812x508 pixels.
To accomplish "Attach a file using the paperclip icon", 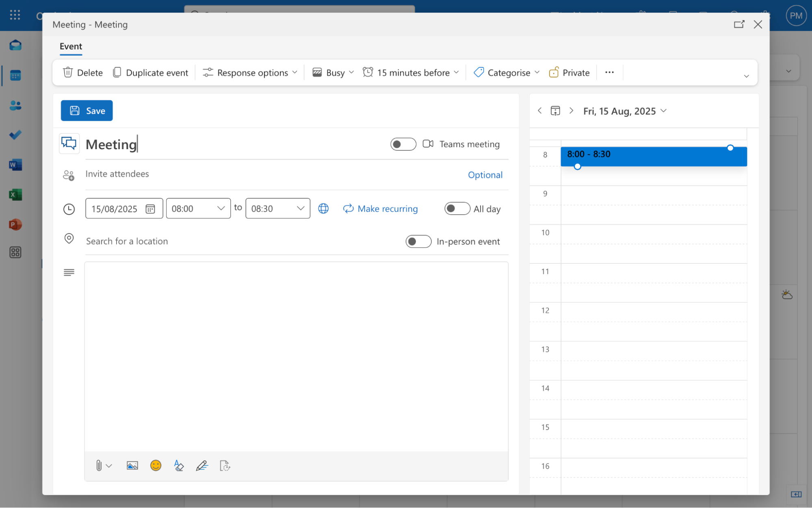I will (x=100, y=465).
